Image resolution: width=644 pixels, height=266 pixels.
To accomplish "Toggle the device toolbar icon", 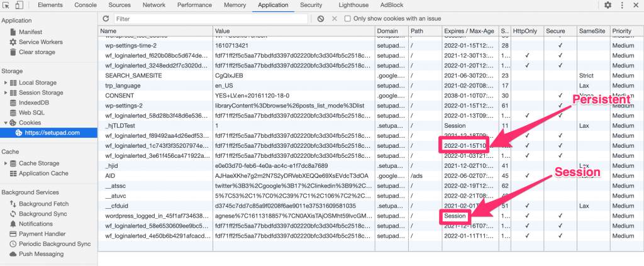I will click(19, 5).
